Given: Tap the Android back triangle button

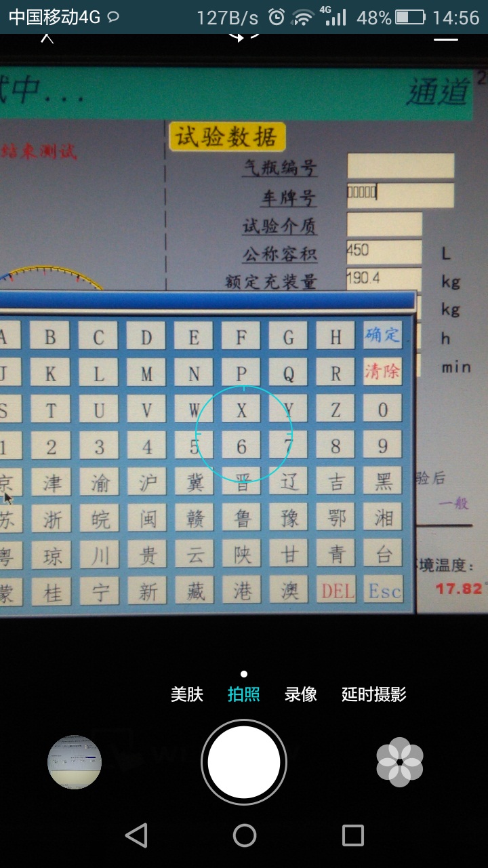Looking at the screenshot, I should pyautogui.click(x=136, y=835).
